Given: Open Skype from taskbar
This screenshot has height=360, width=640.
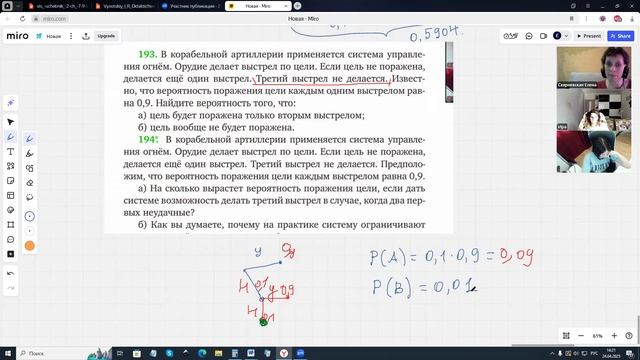Looking at the screenshot, I should tap(169, 353).
